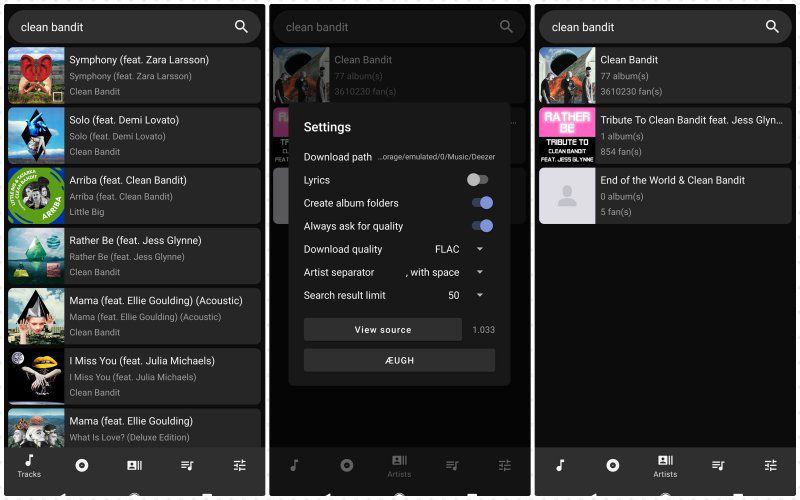
Task: Click the clean bandit search field, right screen
Action: pyautogui.click(x=665, y=27)
